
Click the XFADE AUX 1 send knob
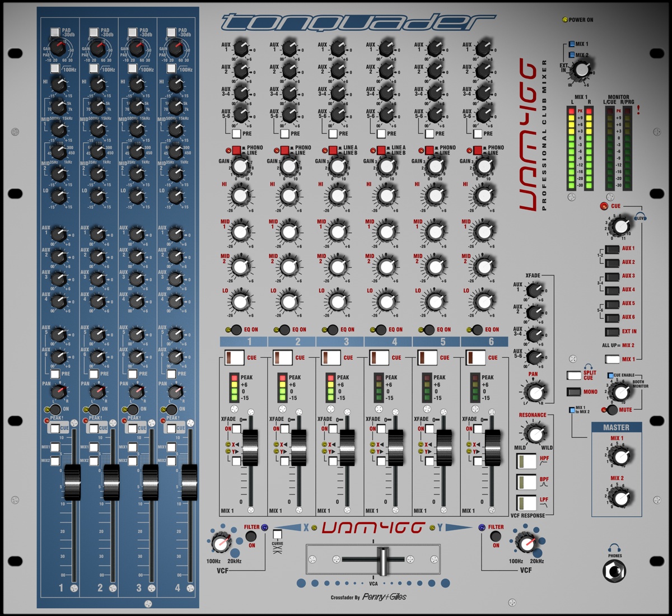(535, 291)
